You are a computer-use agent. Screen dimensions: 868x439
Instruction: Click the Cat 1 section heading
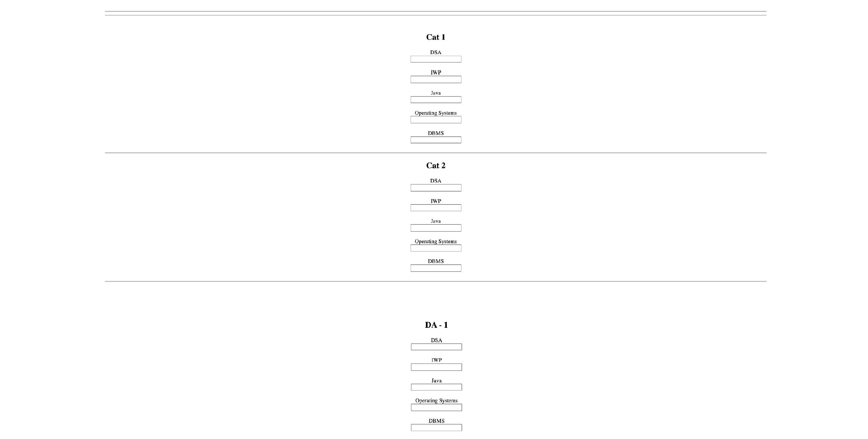point(436,37)
